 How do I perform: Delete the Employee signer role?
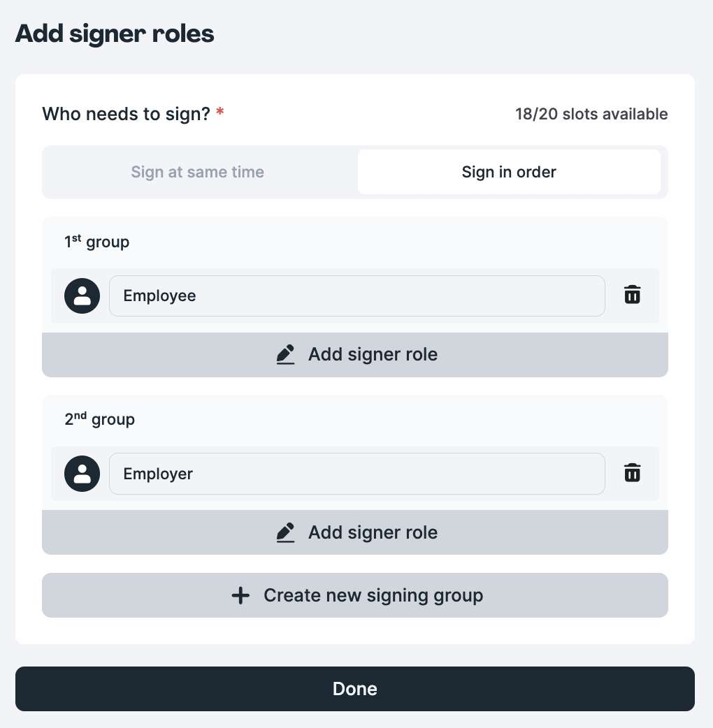(x=632, y=295)
